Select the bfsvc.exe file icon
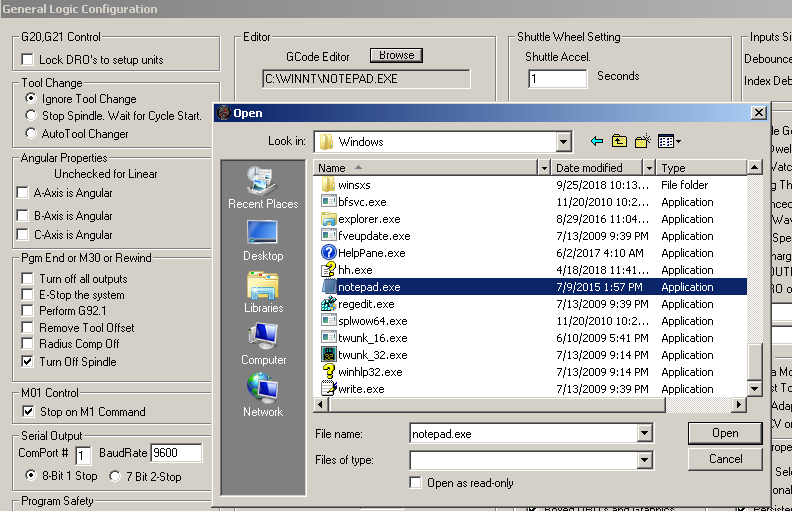Viewport: 792px width, 511px height. point(328,202)
